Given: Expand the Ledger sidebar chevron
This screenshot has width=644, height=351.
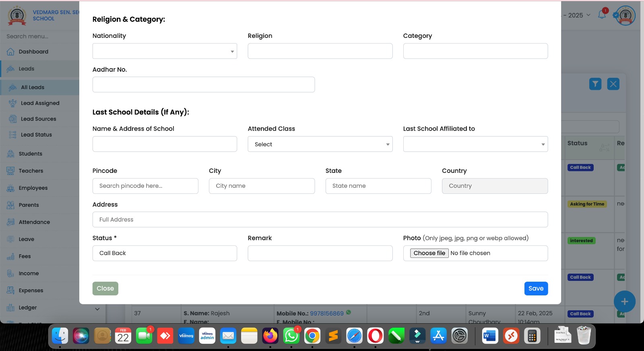Looking at the screenshot, I should click(97, 309).
